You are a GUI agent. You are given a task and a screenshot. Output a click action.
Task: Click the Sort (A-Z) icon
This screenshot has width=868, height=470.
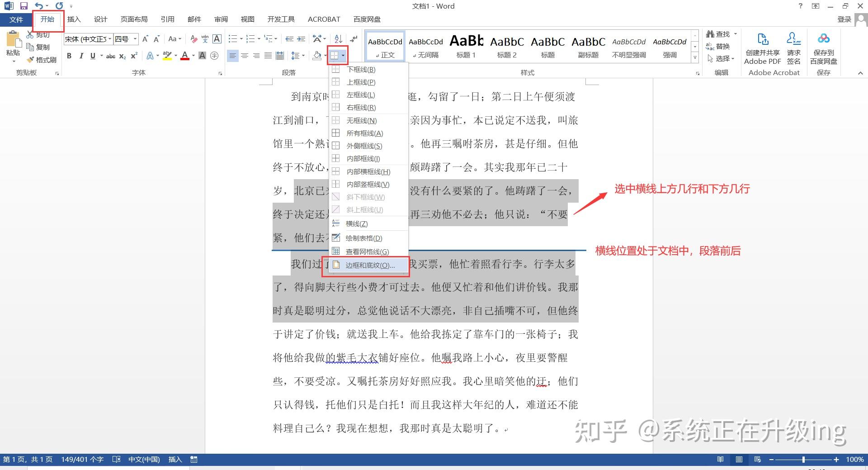pyautogui.click(x=338, y=39)
